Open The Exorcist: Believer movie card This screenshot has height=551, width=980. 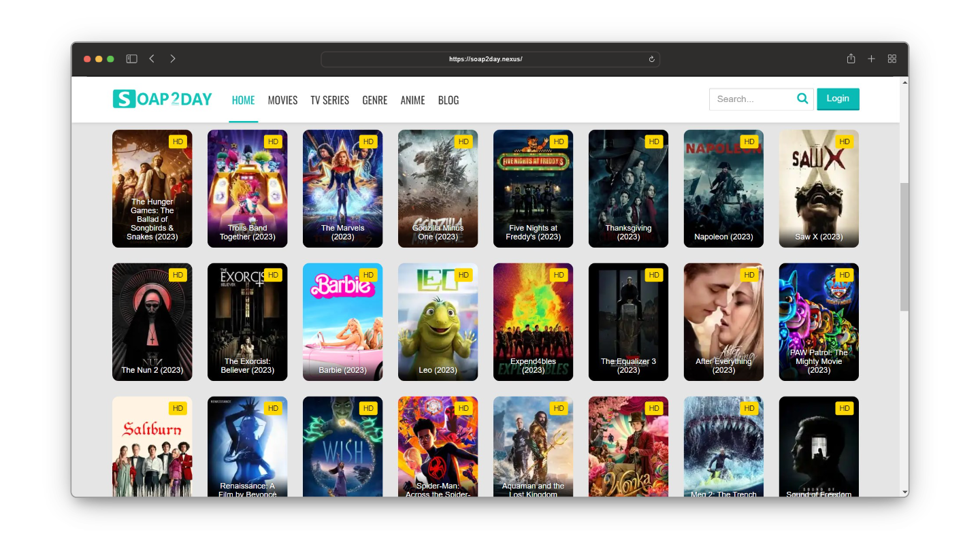click(248, 322)
